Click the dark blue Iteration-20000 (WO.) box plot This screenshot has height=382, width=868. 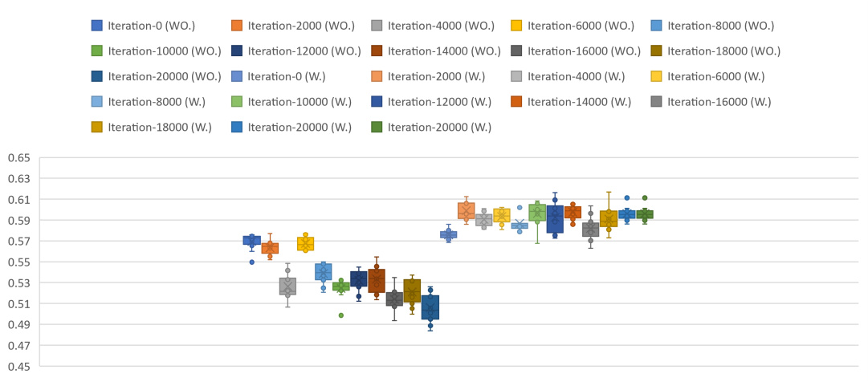[430, 307]
